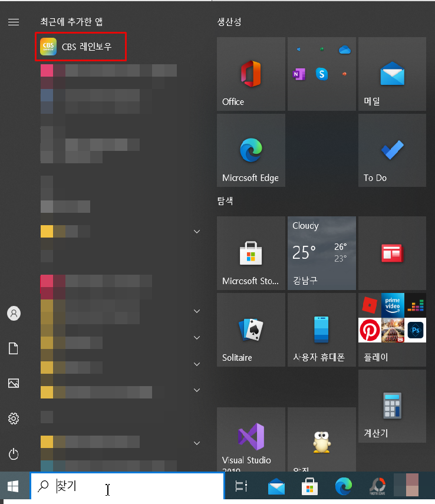Viewport: 435px width, 504px height.
Task: Launch the Visual Studio 2019 tile
Action: (x=251, y=439)
